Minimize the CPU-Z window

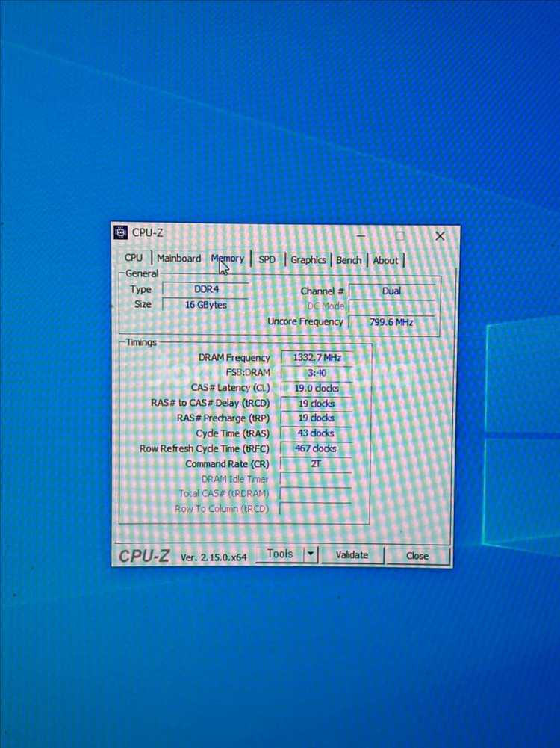pyautogui.click(x=361, y=235)
